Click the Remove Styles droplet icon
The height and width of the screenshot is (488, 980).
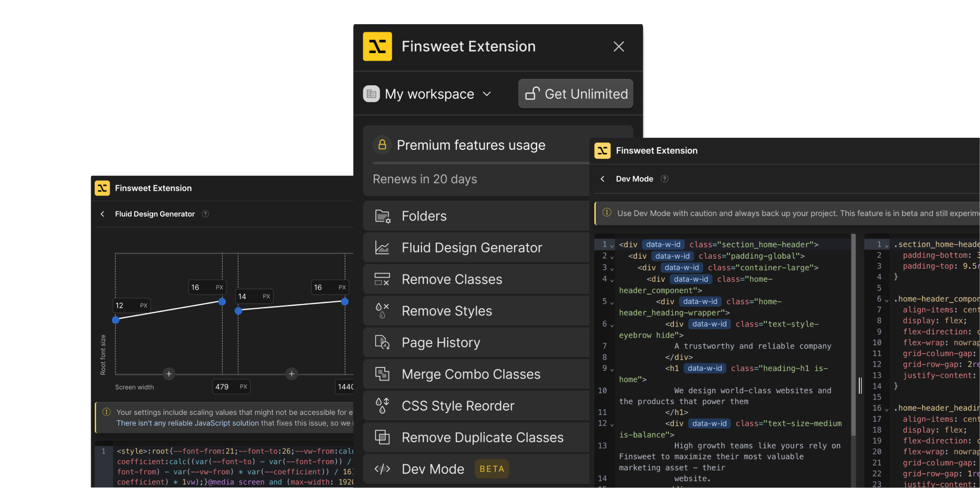382,311
